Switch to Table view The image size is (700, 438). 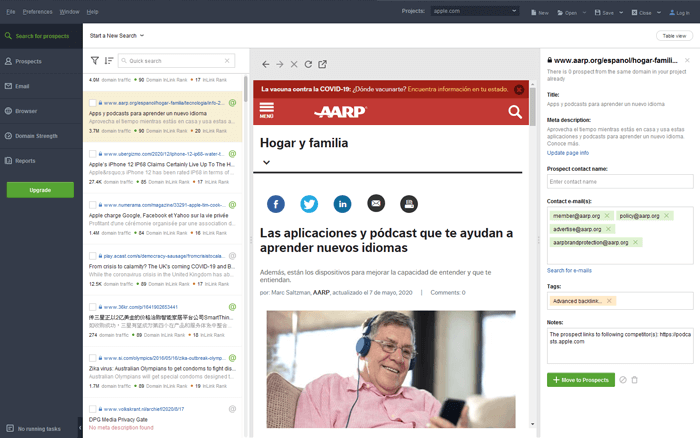pos(674,36)
